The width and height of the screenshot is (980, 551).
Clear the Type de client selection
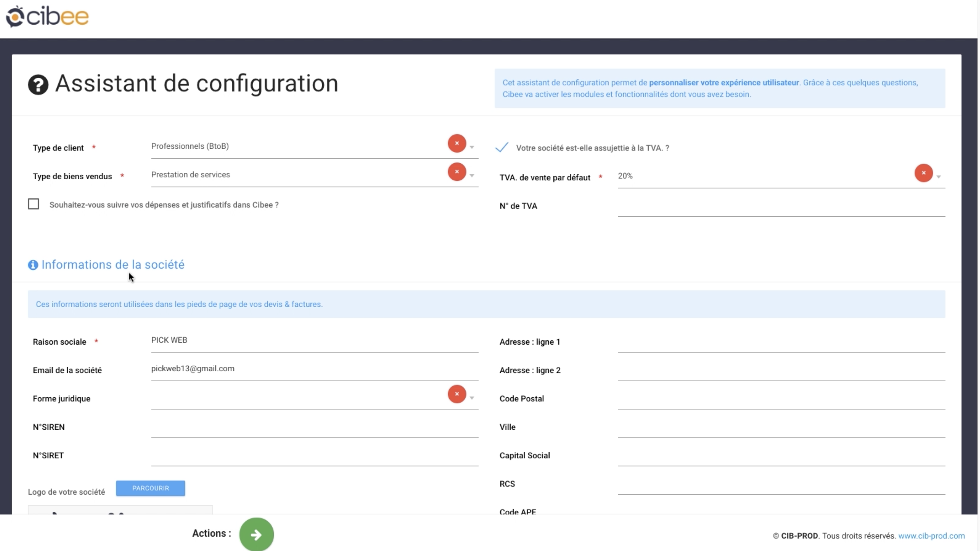[456, 144]
